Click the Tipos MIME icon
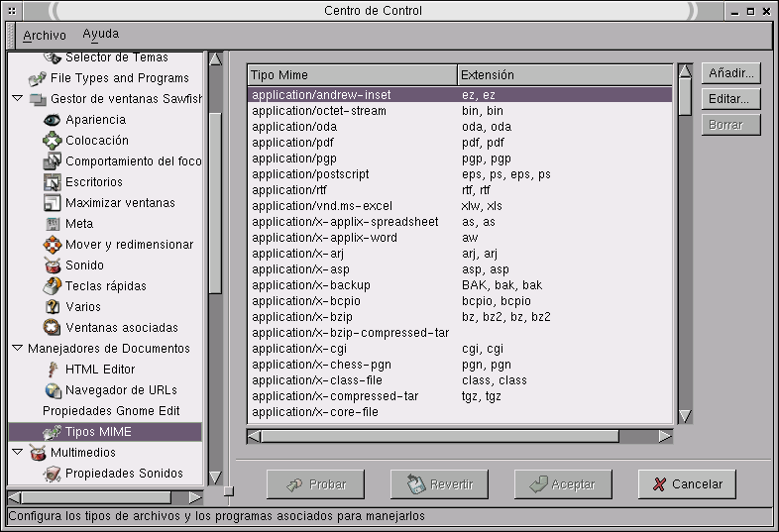The image size is (779, 532). point(53,432)
